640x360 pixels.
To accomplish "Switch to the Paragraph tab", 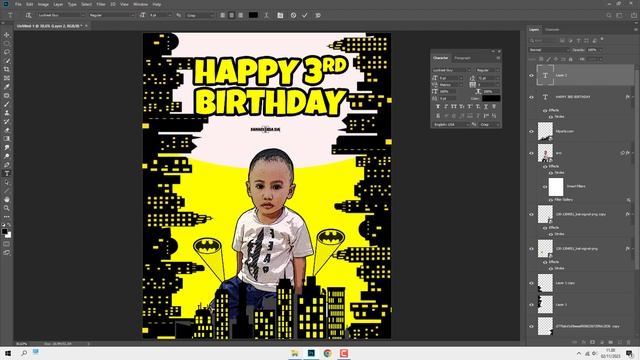I will [462, 58].
